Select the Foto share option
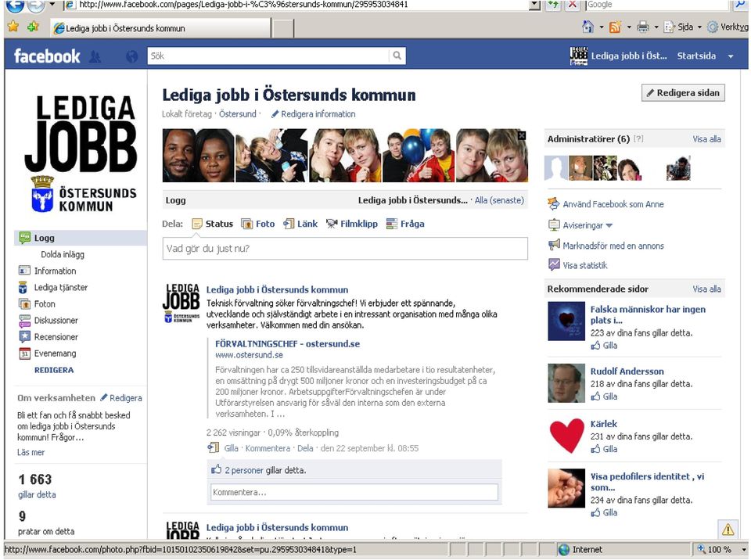Screen dimensions: 751x560 258,224
